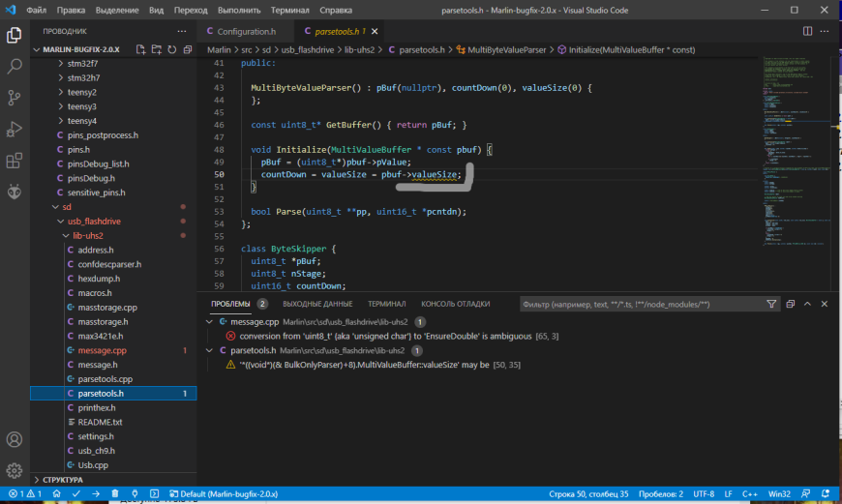The height and width of the screenshot is (504, 842).
Task: Open the Справка menu
Action: click(336, 11)
